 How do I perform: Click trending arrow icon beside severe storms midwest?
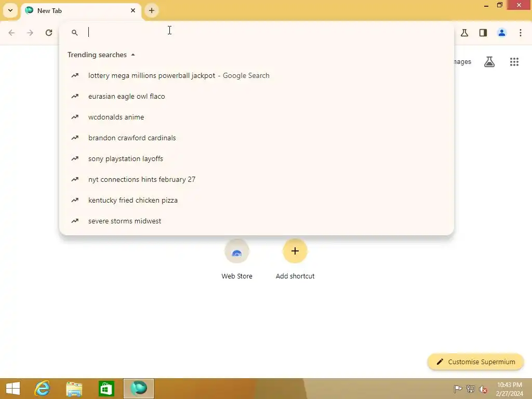point(75,221)
